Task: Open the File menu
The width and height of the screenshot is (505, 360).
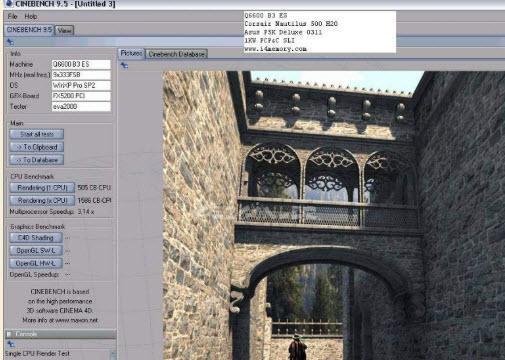Action: pos(12,16)
